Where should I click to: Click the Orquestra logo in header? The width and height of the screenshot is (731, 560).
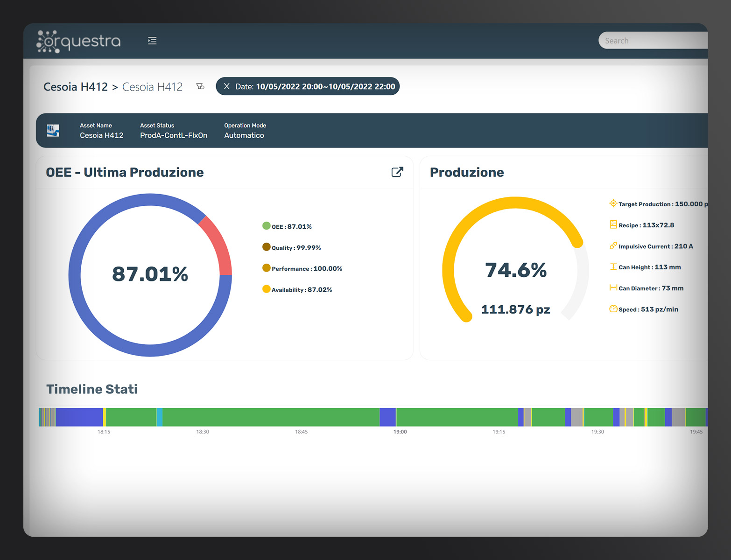point(78,41)
